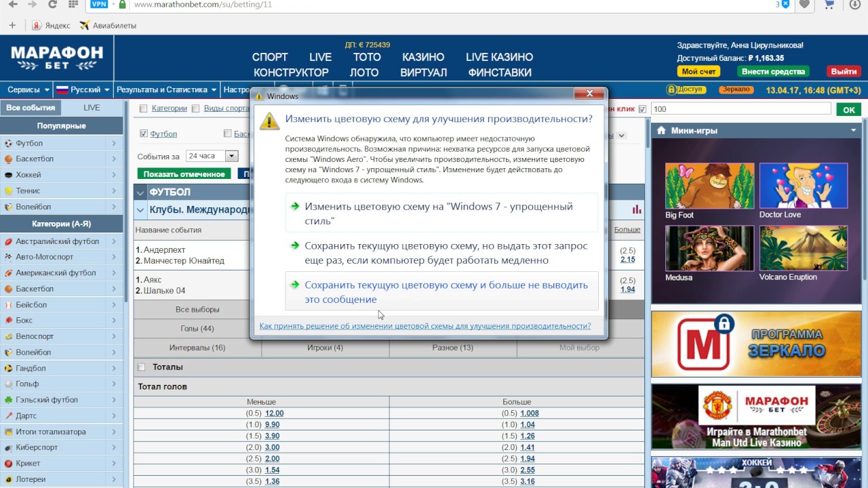Screen dimensions: 868x488
Task: Collapse Клубы. Международные section chevron
Action: [141, 210]
